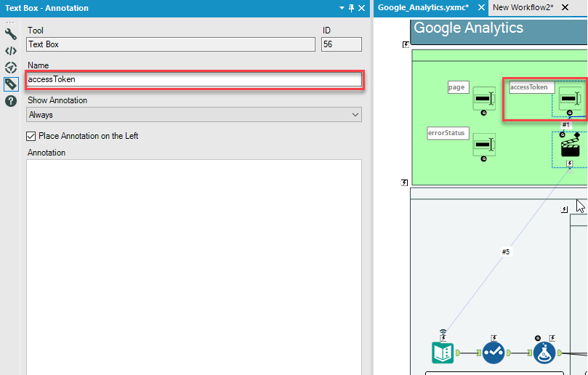The height and width of the screenshot is (375, 588).
Task: Close the Text Box Annotation panel
Action: click(361, 8)
